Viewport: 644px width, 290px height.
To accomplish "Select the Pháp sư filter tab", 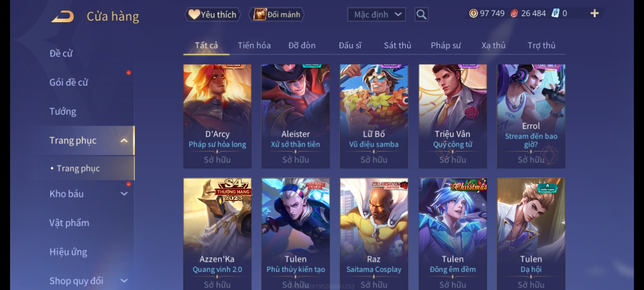I will (x=446, y=45).
